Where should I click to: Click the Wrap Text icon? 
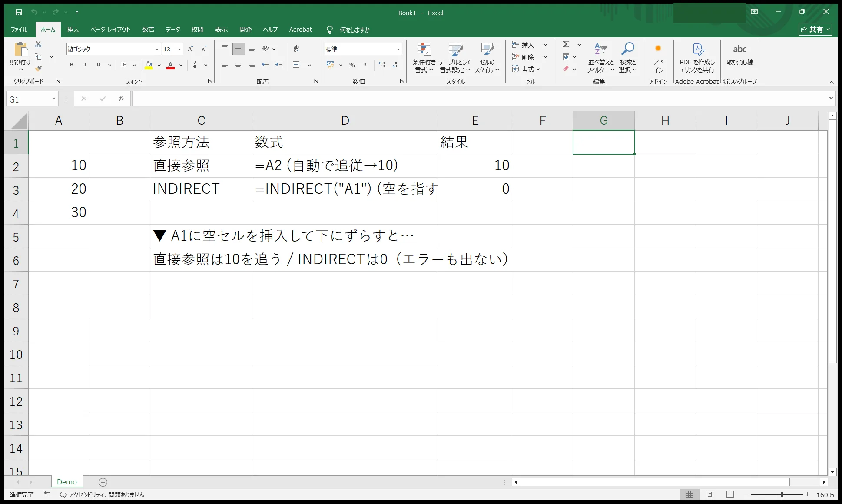(296, 49)
